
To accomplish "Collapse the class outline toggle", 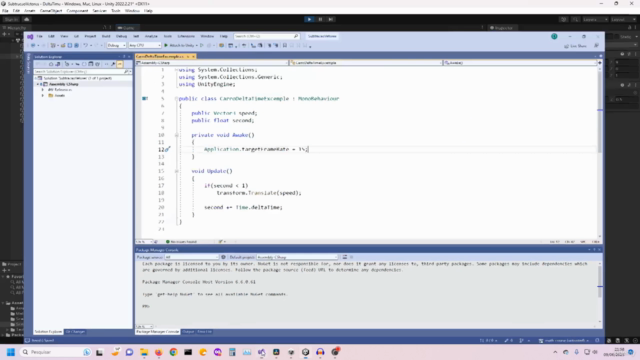I will (x=176, y=99).
